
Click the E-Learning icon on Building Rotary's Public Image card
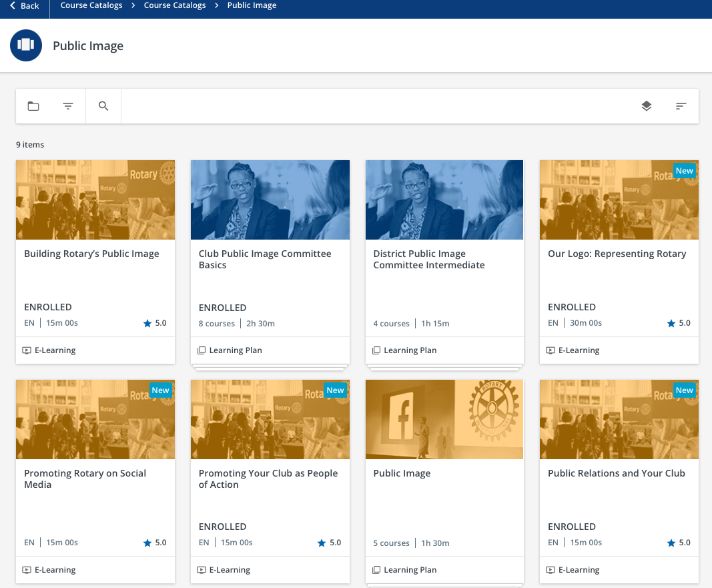click(x=27, y=350)
